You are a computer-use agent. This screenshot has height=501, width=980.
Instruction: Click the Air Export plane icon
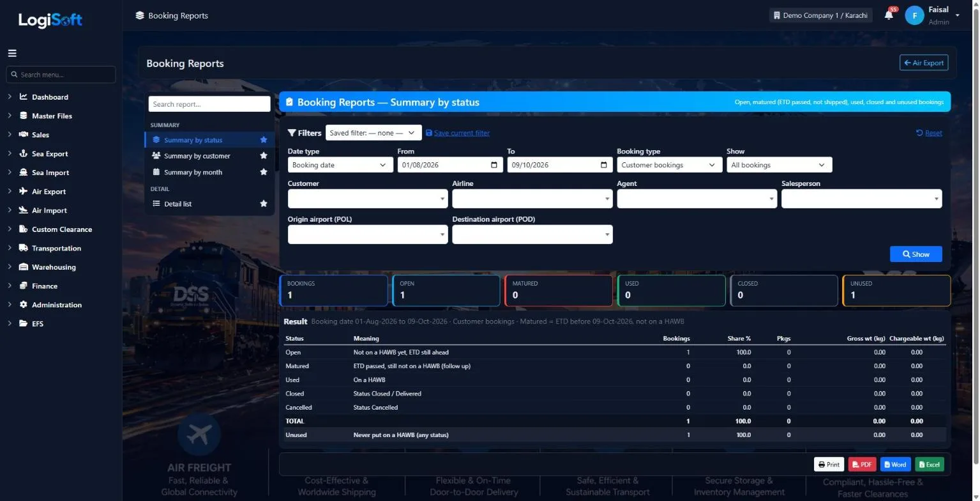pos(24,192)
